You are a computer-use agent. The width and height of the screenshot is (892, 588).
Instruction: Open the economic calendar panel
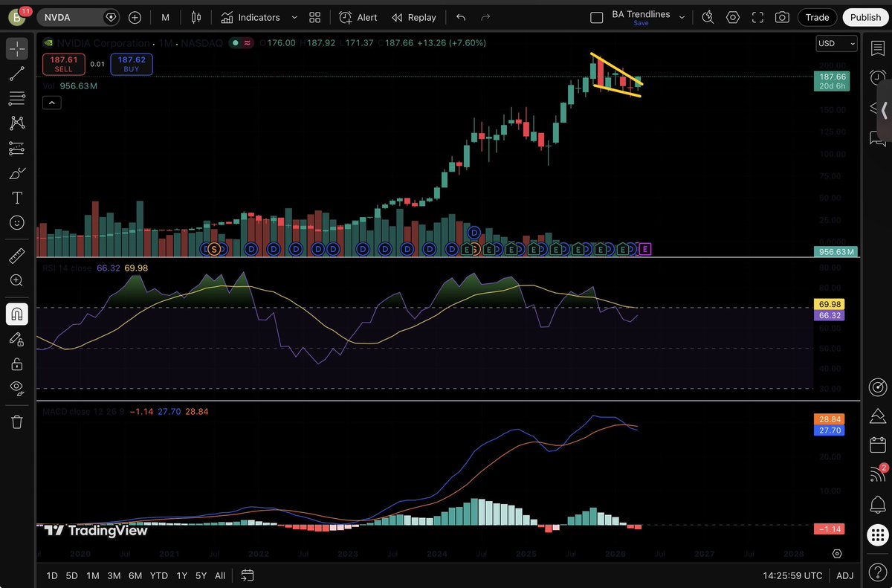coord(878,445)
